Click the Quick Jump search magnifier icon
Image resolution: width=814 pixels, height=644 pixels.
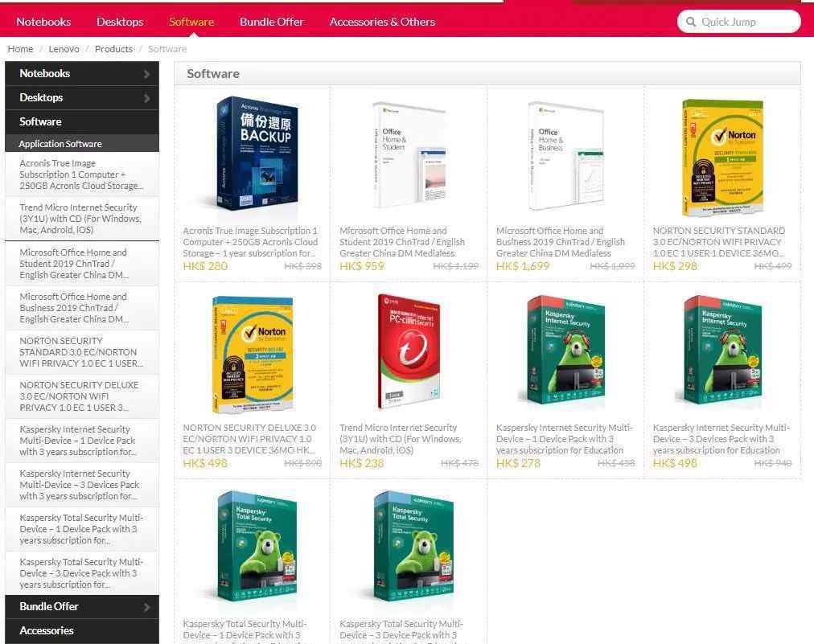[x=690, y=22]
